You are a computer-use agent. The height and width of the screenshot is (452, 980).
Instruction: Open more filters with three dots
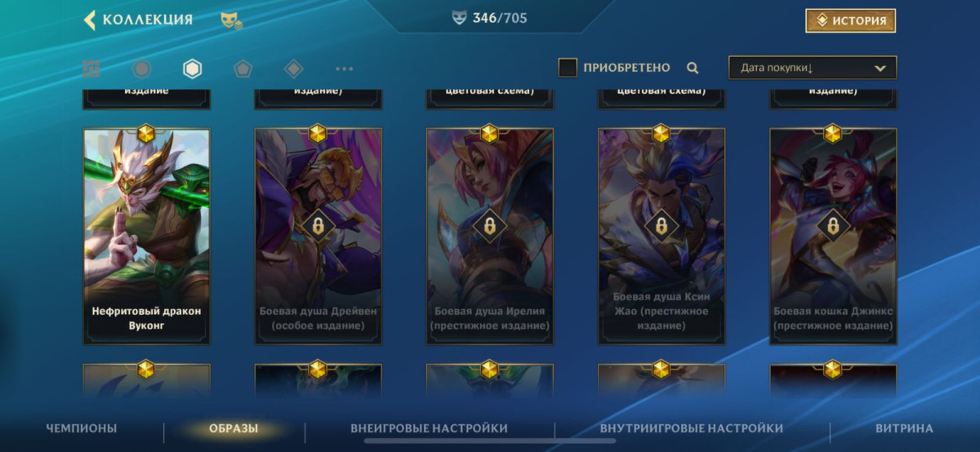[345, 69]
